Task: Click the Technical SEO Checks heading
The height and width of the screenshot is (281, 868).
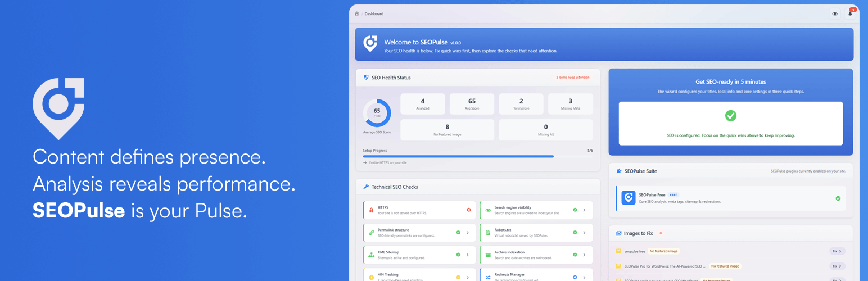Action: click(x=395, y=187)
